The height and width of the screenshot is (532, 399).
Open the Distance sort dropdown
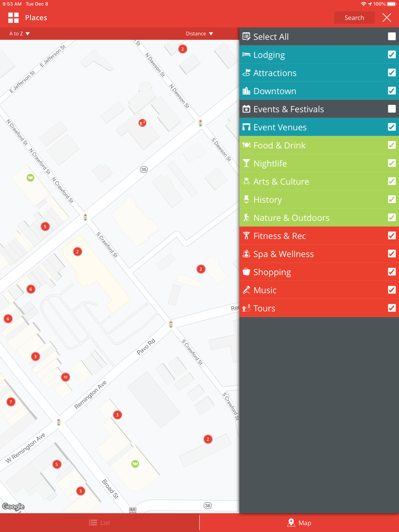[199, 33]
